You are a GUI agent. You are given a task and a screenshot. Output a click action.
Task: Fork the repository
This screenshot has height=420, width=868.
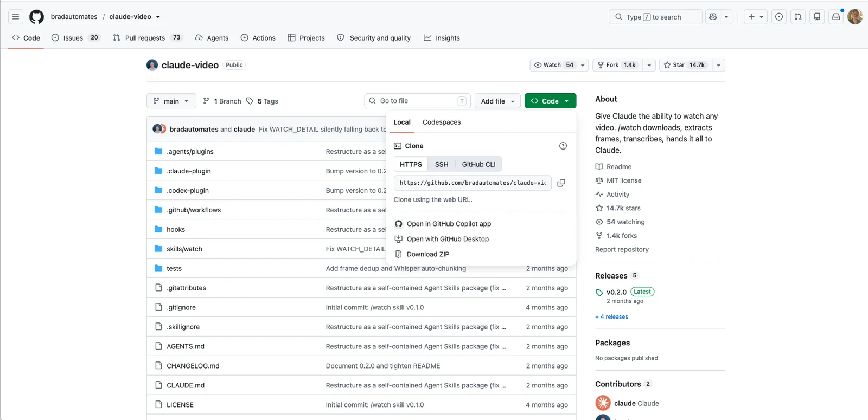pyautogui.click(x=617, y=65)
